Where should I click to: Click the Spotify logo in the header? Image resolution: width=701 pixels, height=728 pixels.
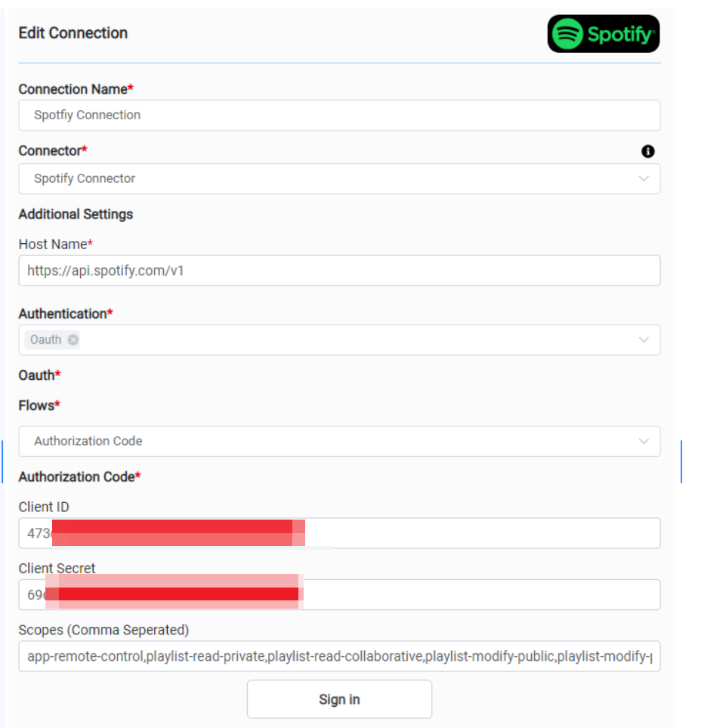604,34
